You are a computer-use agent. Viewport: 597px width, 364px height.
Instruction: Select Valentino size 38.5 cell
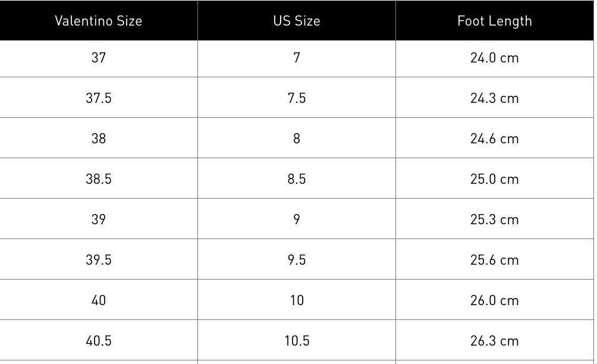(x=99, y=179)
